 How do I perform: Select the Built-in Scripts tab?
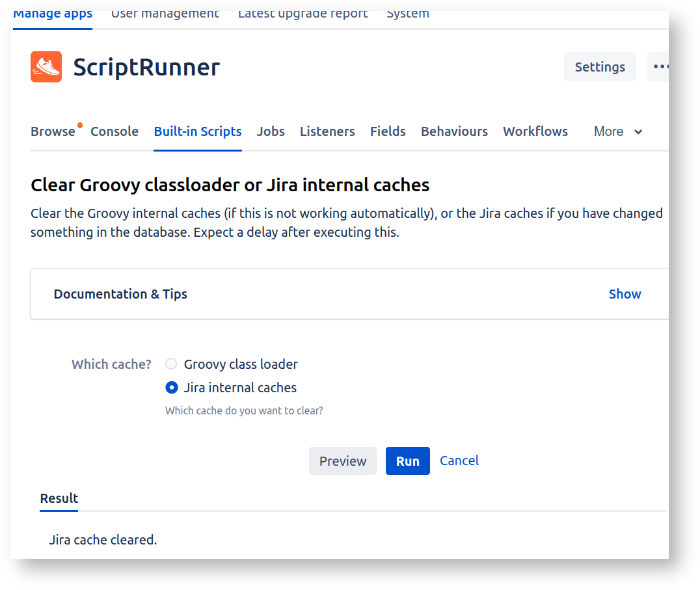click(x=198, y=131)
